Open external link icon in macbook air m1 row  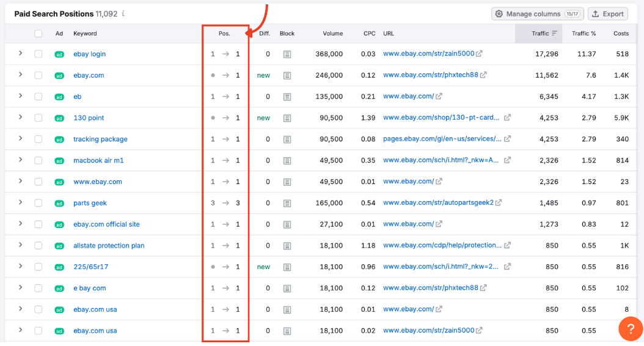point(508,160)
